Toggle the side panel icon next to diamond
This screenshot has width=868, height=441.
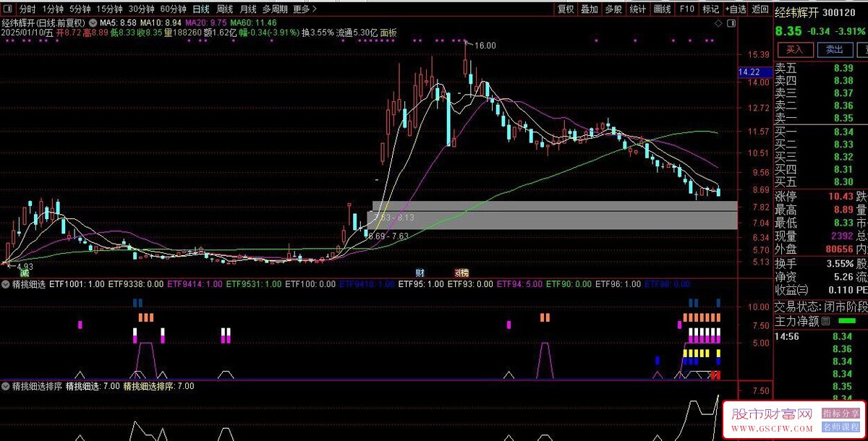pos(731,22)
